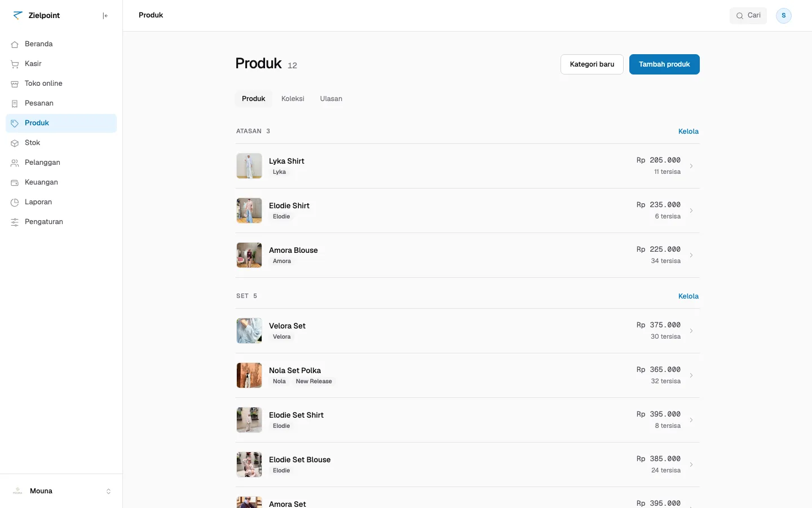Click the Cari search field
812x508 pixels.
tap(748, 16)
